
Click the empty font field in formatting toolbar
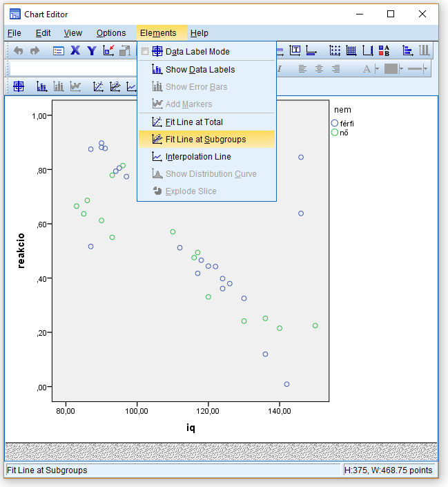click(73, 68)
